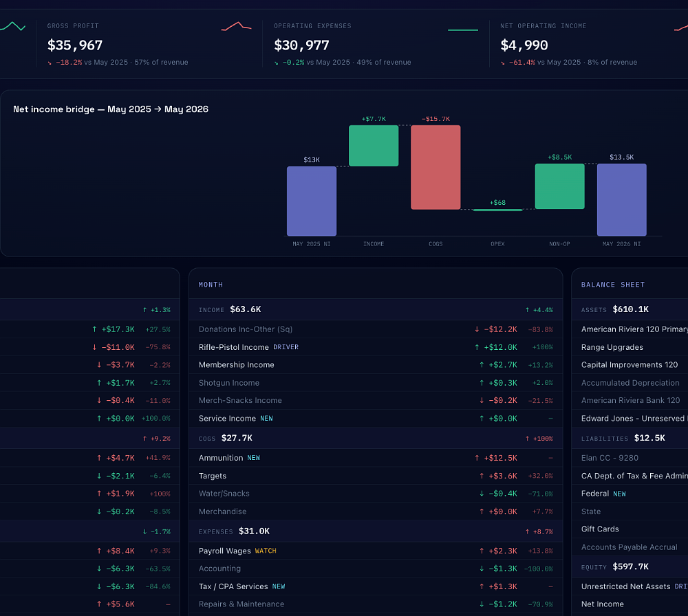Click the green Income bar in bridge chart
Screen dimensions: 688x616
374,146
